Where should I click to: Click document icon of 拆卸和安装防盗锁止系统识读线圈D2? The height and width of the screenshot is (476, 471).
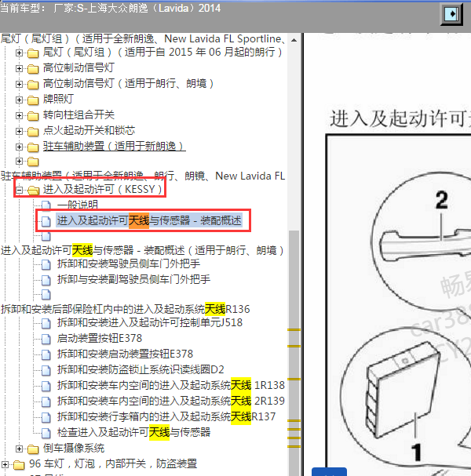[x=46, y=370]
